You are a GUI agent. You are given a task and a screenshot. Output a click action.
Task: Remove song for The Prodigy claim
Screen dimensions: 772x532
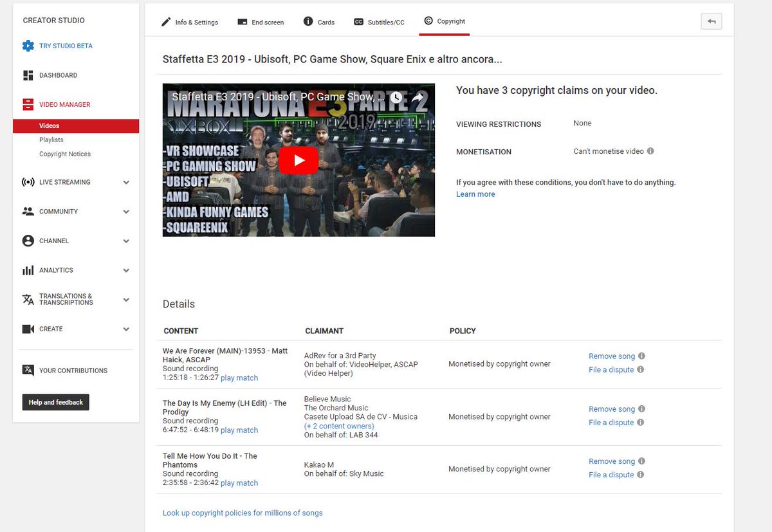pos(612,409)
